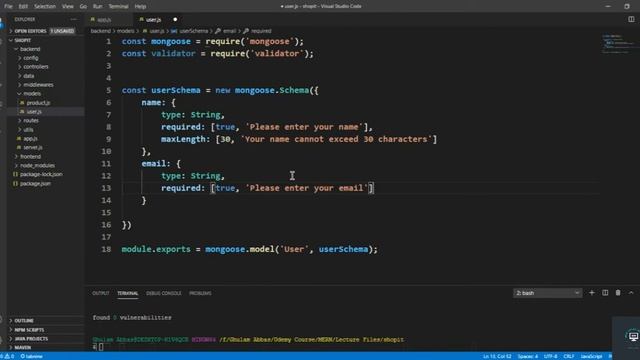Collapse the backend folder
The width and height of the screenshot is (640, 360).
(x=46, y=49)
